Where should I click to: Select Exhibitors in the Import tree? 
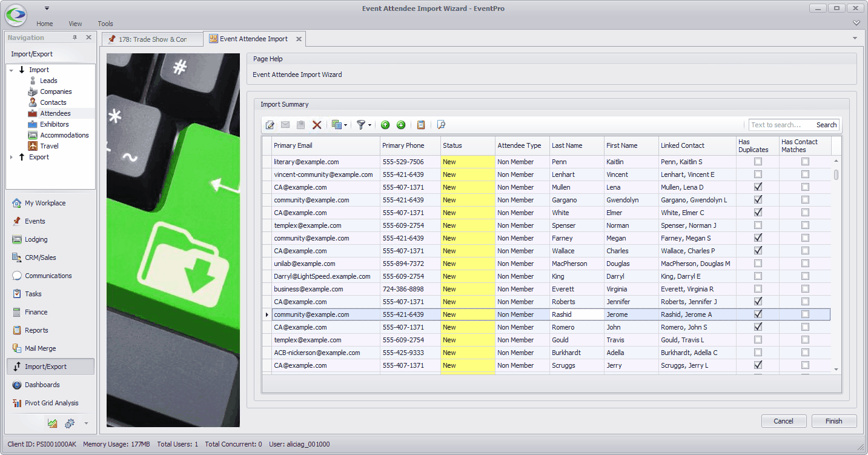(x=55, y=124)
